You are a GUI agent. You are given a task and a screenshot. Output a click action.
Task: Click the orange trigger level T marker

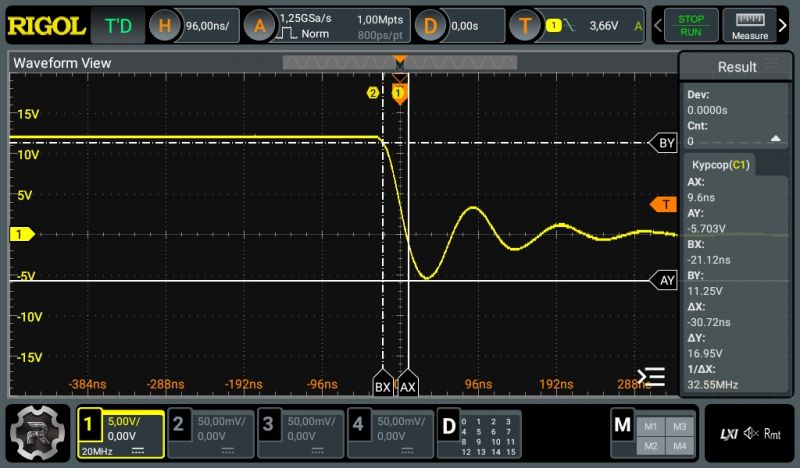(663, 205)
